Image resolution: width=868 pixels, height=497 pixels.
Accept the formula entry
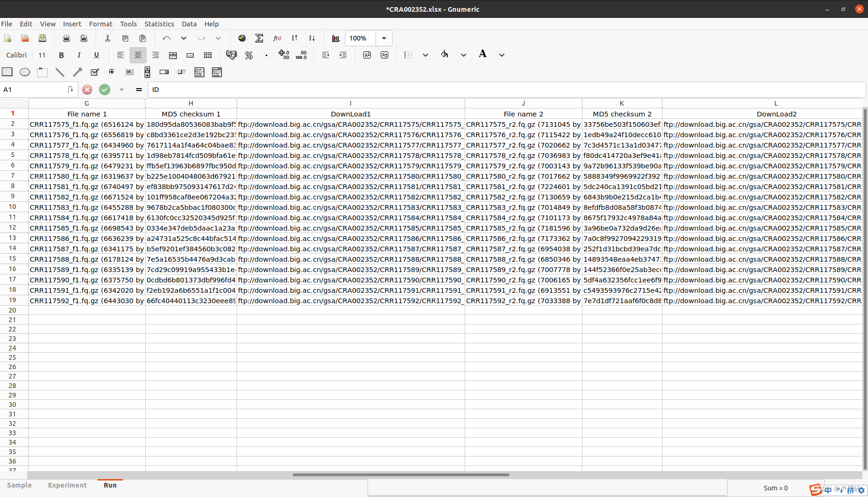point(105,90)
